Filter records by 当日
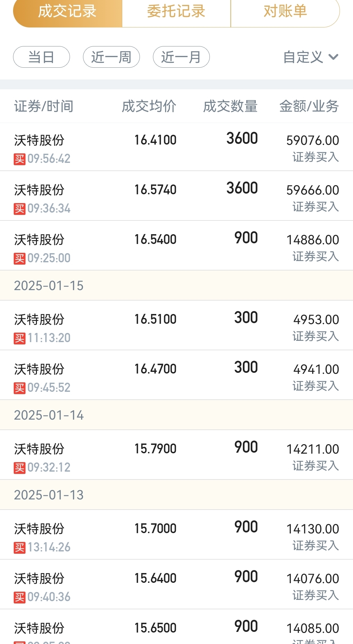Screen dimensions: 353x644 point(42,57)
